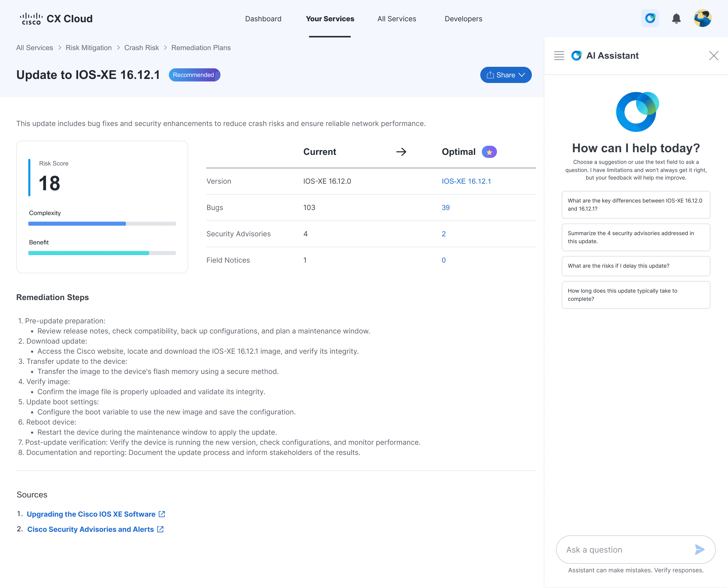Image resolution: width=728 pixels, height=588 pixels.
Task: Send question with the arrow icon
Action: [x=699, y=549]
